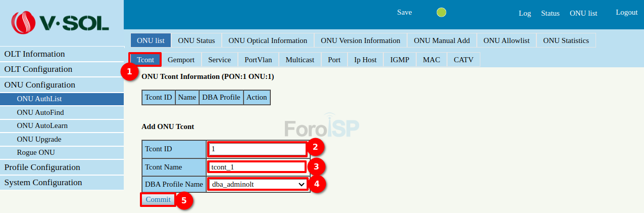Open the Log link in header

point(525,13)
